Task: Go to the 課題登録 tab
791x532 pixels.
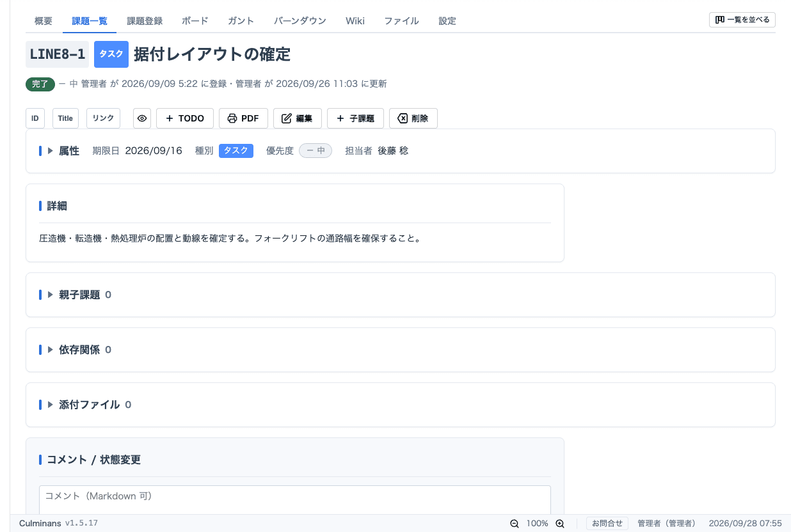Action: (x=145, y=21)
